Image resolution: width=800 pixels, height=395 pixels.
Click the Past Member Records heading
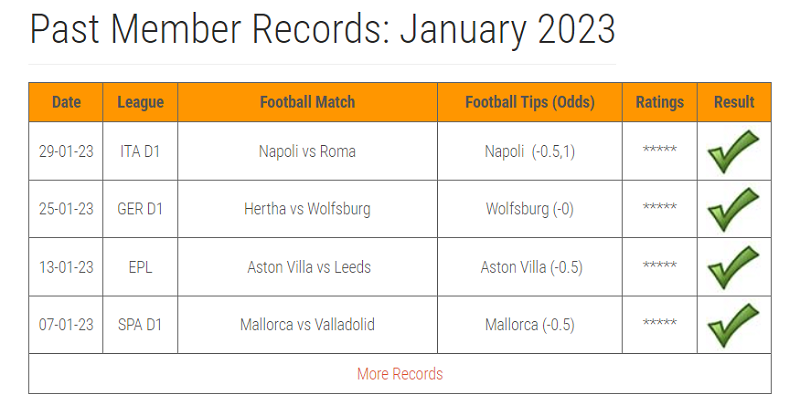[x=322, y=29]
